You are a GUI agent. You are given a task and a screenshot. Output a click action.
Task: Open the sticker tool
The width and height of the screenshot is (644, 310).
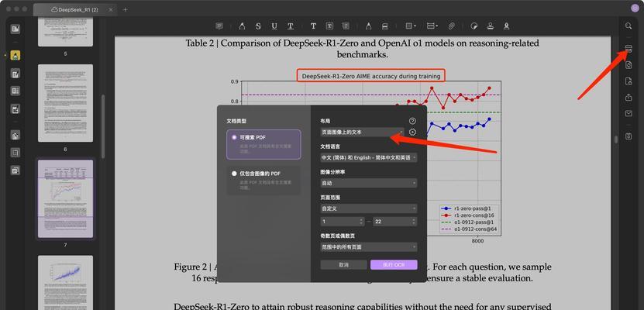point(474,26)
